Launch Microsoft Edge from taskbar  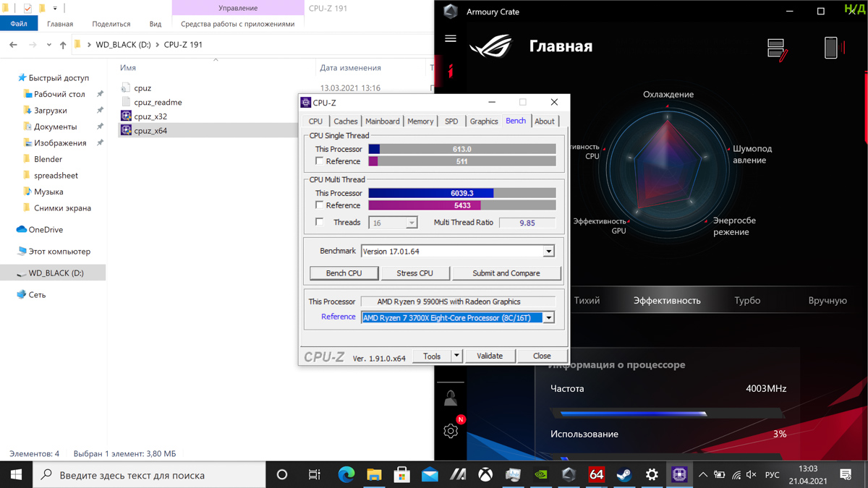346,475
